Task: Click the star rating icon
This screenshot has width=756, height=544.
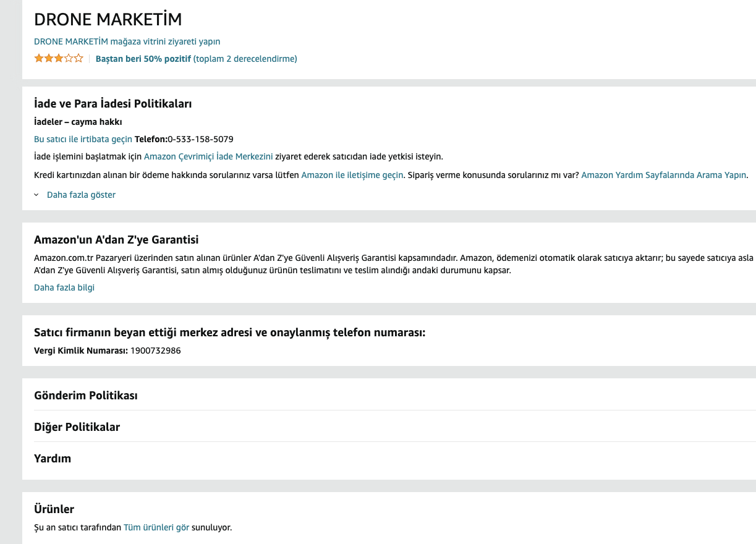Action: tap(58, 59)
